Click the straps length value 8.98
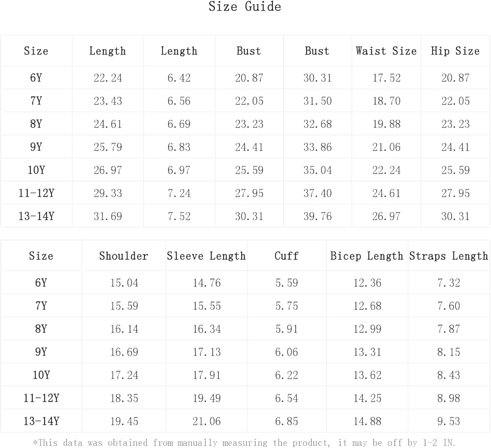491x448 pixels. (449, 398)
